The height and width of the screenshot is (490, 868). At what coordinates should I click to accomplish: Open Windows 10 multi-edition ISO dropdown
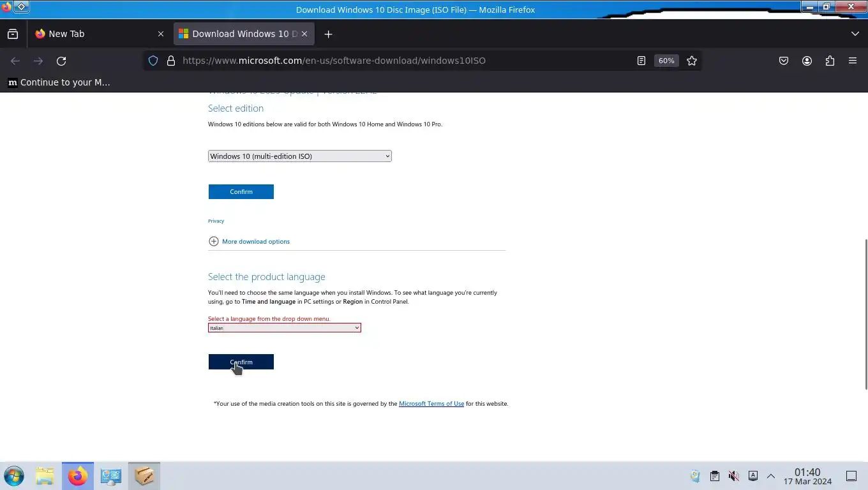click(x=299, y=156)
